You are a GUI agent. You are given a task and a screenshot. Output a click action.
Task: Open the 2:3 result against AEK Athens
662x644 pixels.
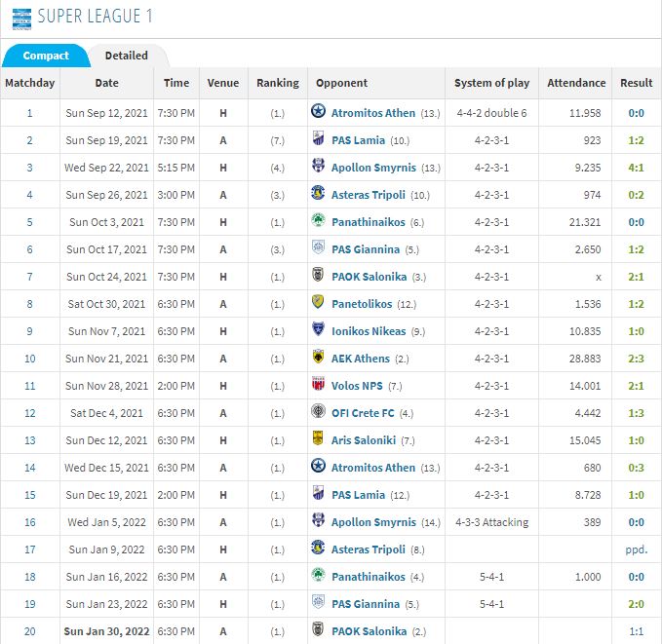point(636,359)
